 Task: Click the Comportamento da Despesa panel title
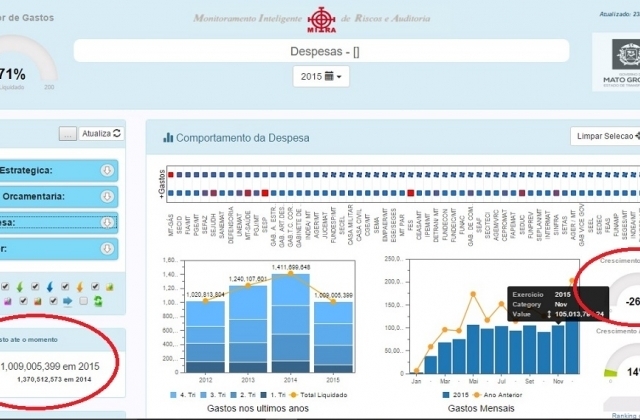click(242, 138)
